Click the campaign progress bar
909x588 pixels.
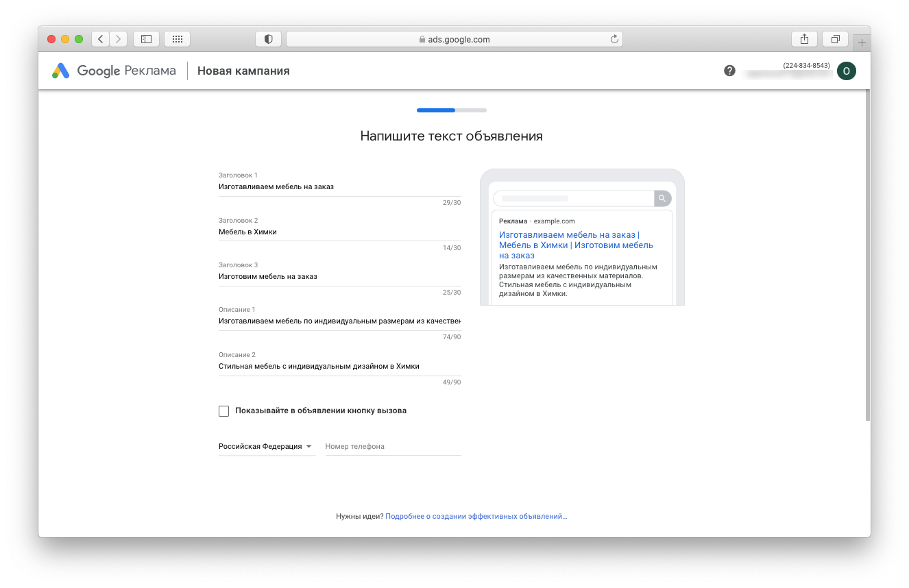(452, 110)
